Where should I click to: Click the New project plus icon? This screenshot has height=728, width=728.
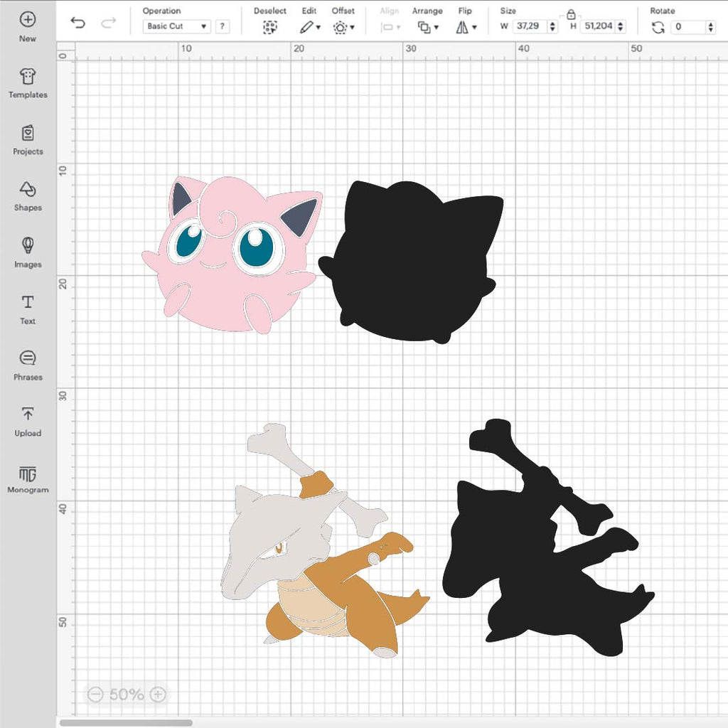click(28, 20)
